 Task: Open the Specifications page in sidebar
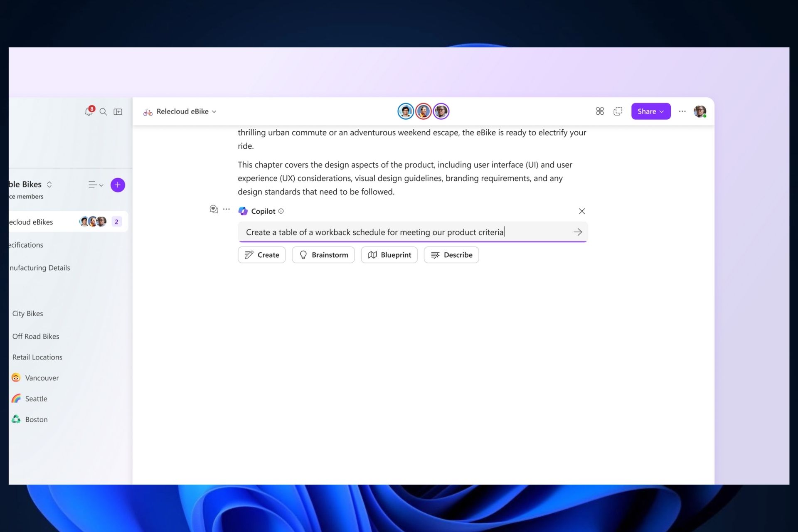coord(26,245)
